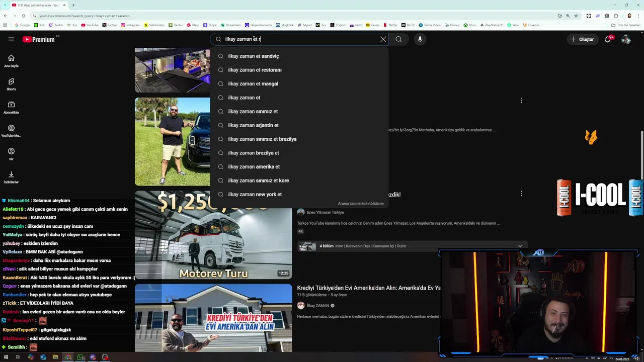Open the Sahibinden bookmark
Viewport: 644px width, 362px height.
(154, 25)
